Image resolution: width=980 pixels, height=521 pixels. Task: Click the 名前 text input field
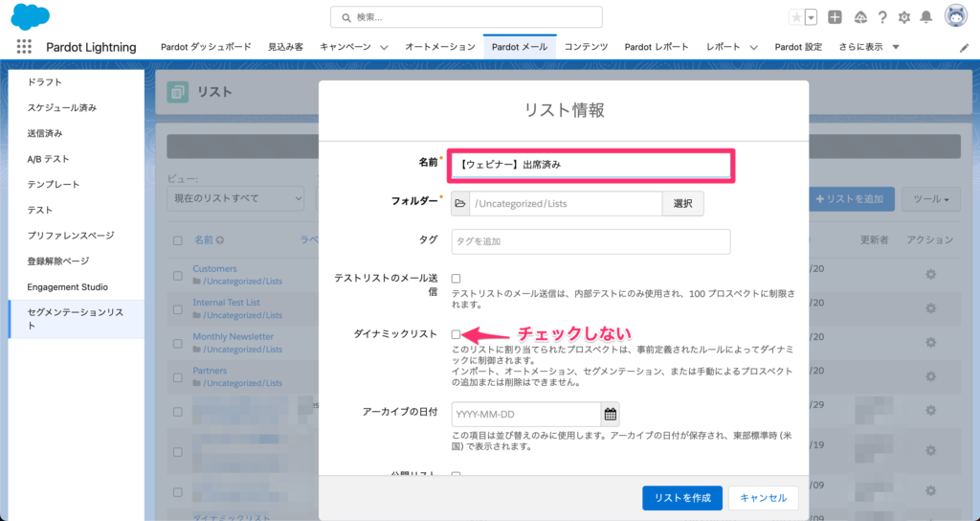coord(590,165)
